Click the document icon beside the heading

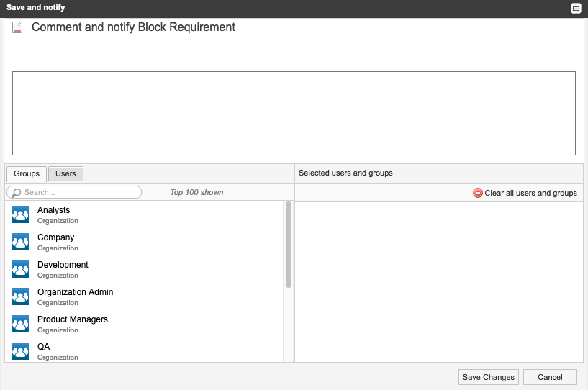(18, 28)
